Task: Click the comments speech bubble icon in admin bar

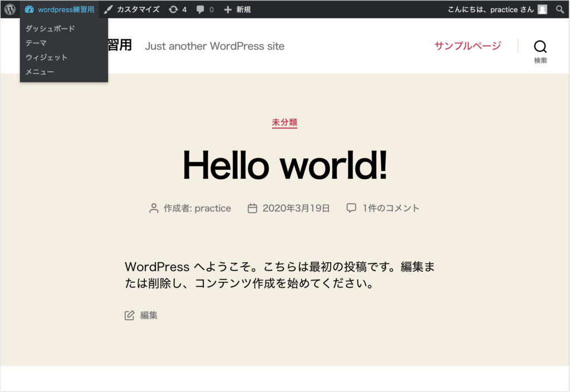Action: 200,9
